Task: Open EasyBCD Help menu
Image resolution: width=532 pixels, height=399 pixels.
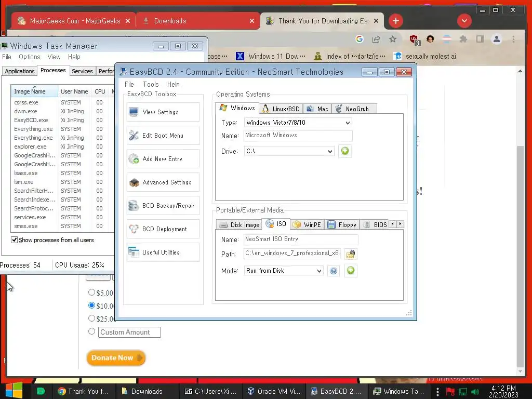Action: 173,84
